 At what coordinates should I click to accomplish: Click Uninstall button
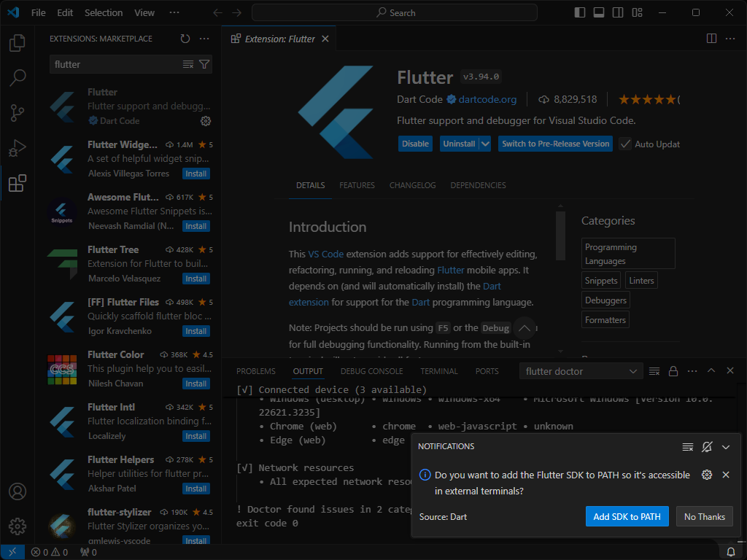click(460, 144)
